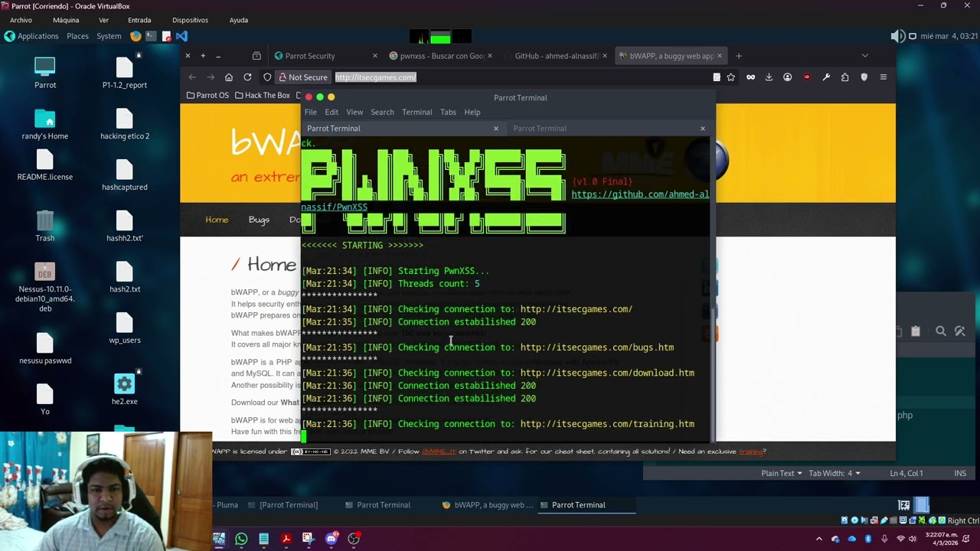980x551 pixels.
Task: Switch to the pwnxss Google search tab
Action: pyautogui.click(x=440, y=56)
